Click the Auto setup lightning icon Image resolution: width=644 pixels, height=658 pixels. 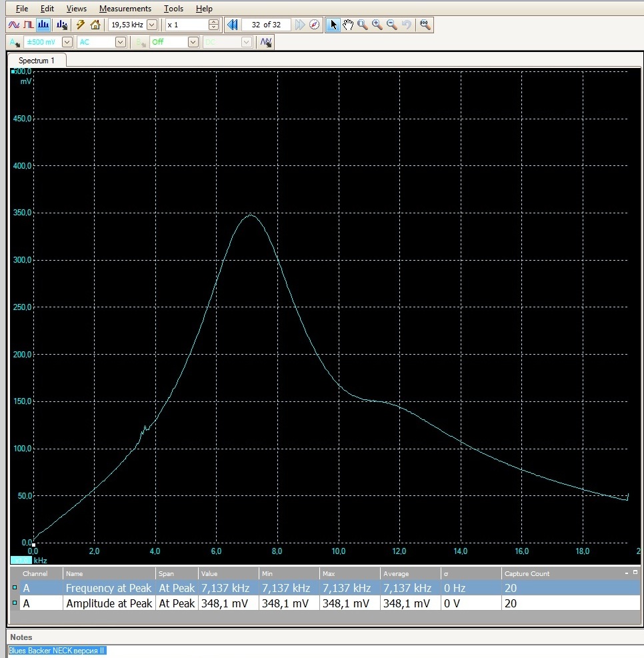coord(81,25)
